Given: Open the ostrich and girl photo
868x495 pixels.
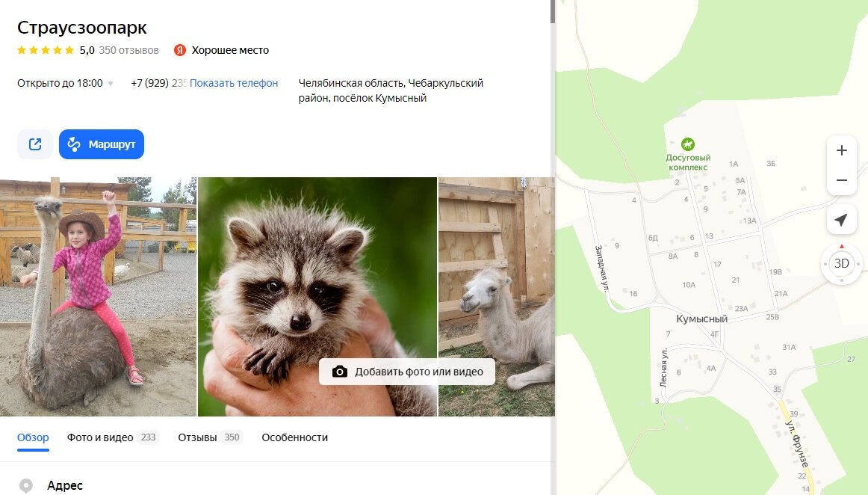Looking at the screenshot, I should point(98,297).
